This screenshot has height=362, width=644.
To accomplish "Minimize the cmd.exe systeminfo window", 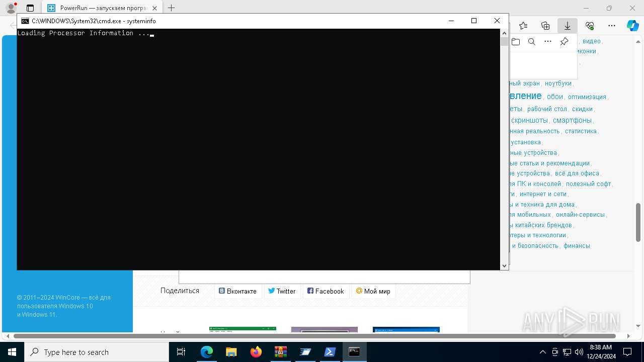I will pyautogui.click(x=450, y=21).
